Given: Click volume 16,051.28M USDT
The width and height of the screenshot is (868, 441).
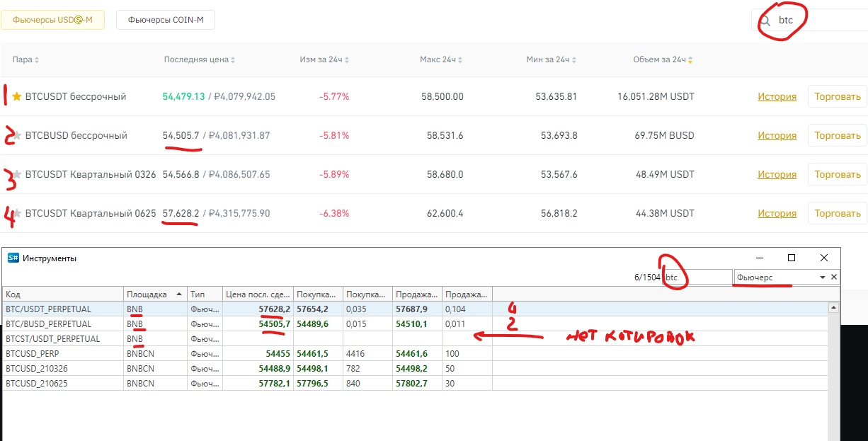Looking at the screenshot, I should point(656,96).
